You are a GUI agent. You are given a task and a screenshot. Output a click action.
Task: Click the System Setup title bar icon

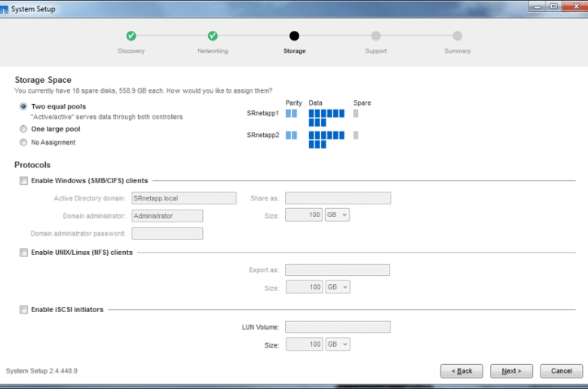(x=4, y=9)
